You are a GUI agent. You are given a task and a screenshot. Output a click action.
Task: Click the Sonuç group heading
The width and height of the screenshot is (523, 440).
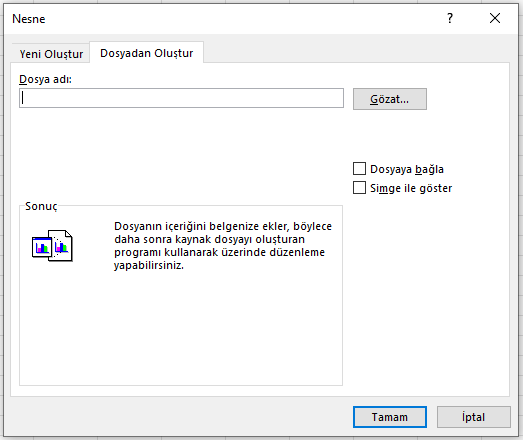[41, 206]
